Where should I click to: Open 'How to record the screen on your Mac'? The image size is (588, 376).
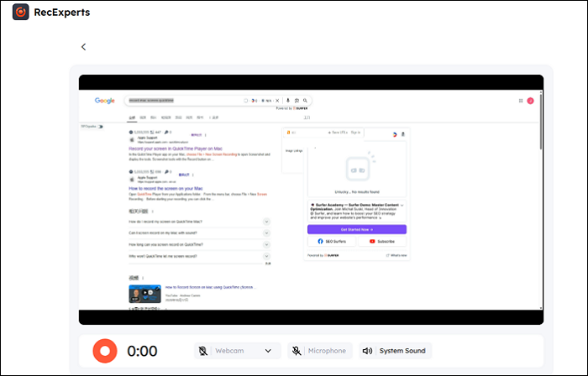[x=165, y=188]
